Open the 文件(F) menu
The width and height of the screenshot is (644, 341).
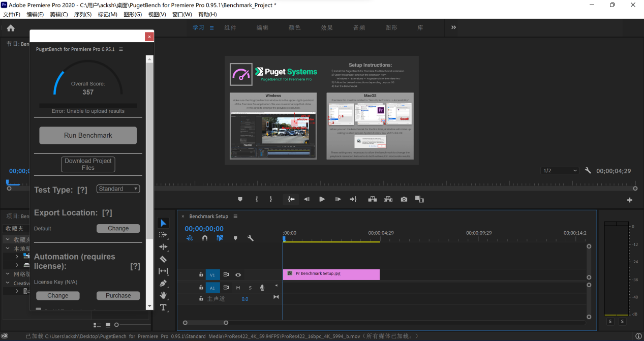pos(12,14)
